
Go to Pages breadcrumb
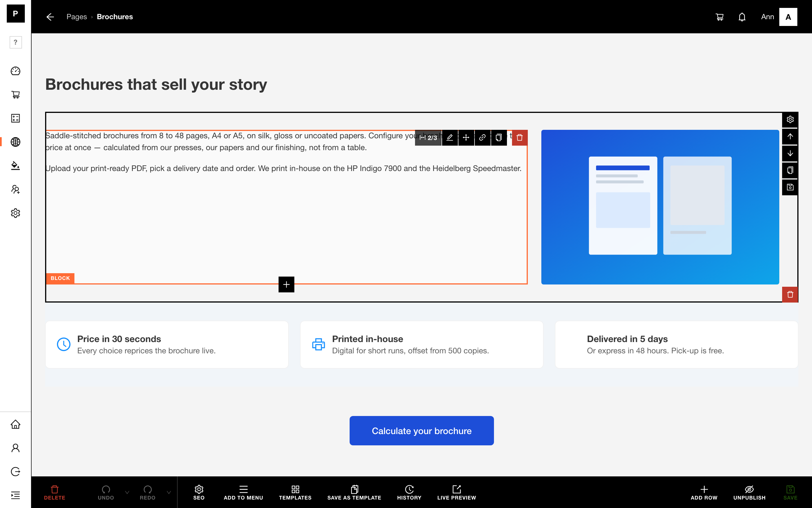(x=76, y=17)
